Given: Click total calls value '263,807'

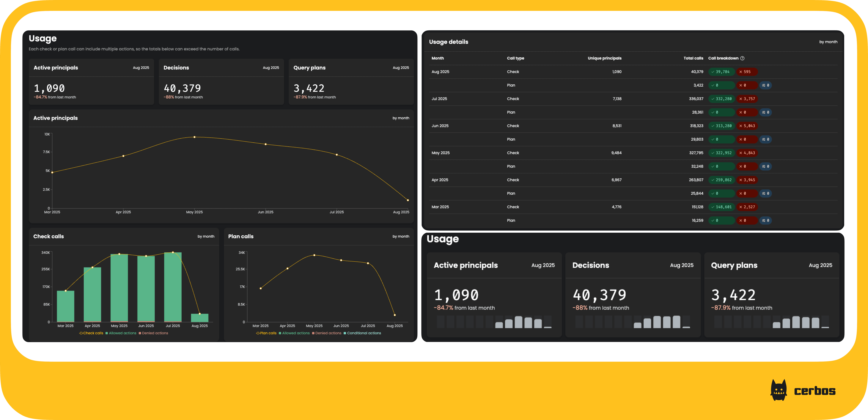Looking at the screenshot, I should point(696,180).
